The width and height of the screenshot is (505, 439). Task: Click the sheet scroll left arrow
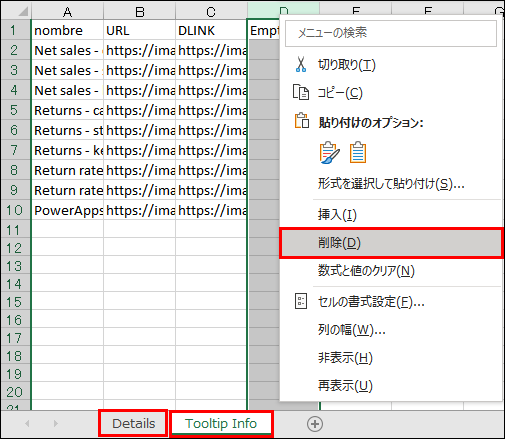[27, 424]
